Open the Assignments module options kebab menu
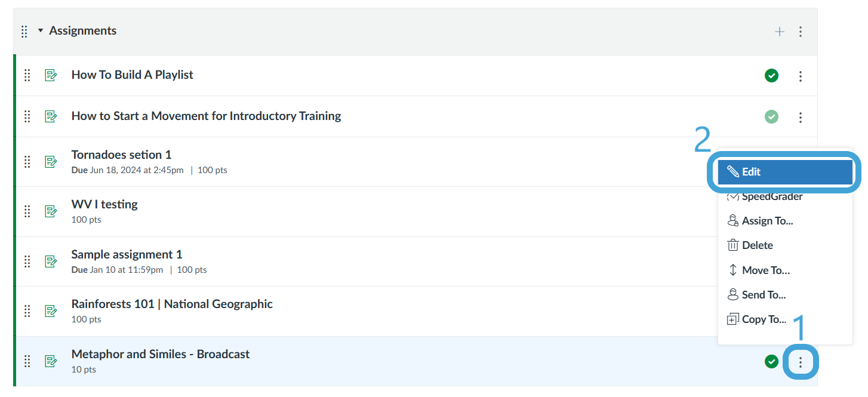The width and height of the screenshot is (868, 397). click(x=801, y=32)
